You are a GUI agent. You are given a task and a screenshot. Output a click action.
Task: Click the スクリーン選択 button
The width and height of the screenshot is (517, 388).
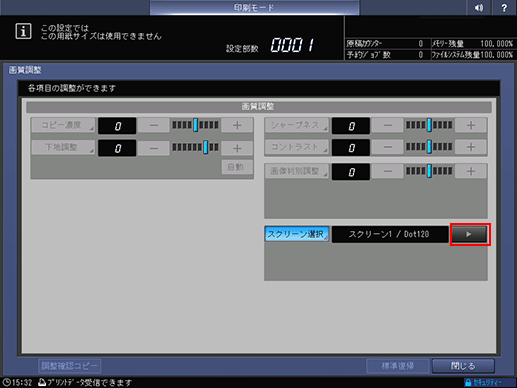click(297, 234)
